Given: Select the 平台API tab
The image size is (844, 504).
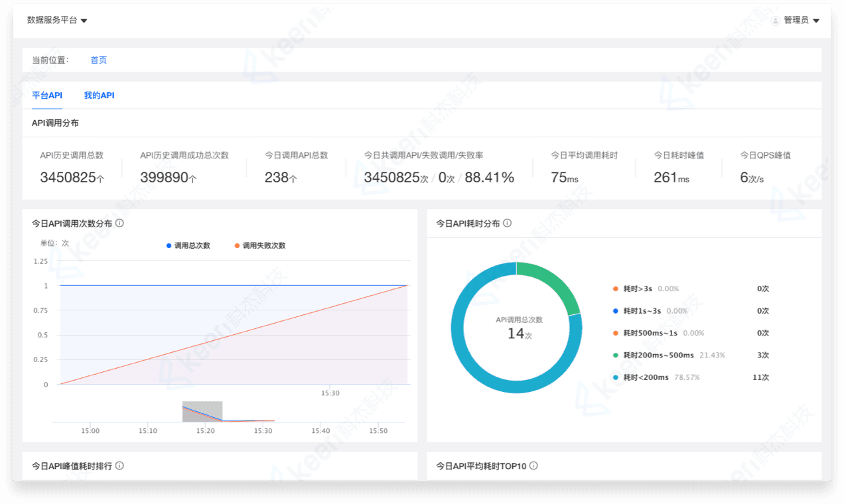Looking at the screenshot, I should click(47, 95).
